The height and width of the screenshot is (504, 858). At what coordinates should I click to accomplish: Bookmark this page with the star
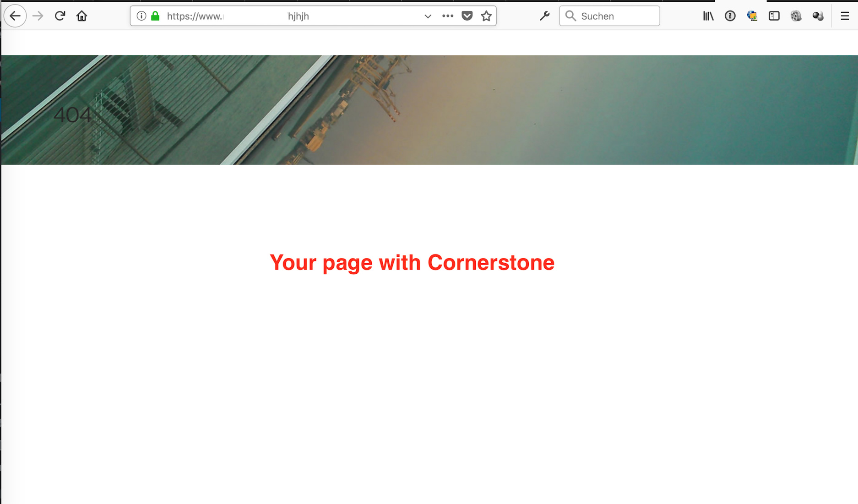point(486,16)
